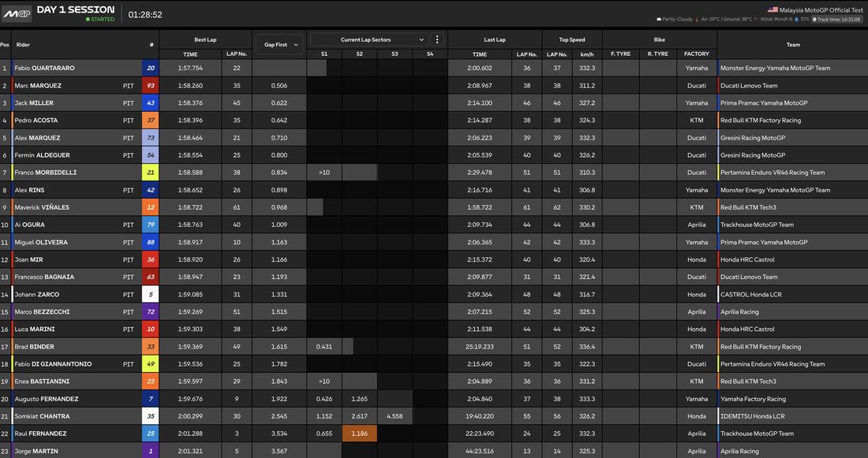The height and width of the screenshot is (458, 868).
Task: Click the S3 sector column header
Action: point(395,54)
